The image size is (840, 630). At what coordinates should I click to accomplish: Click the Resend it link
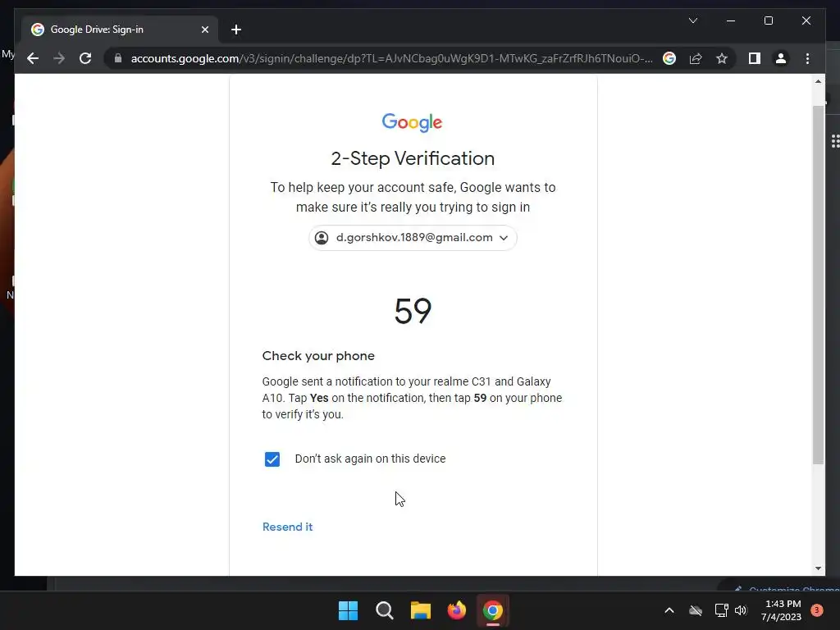tap(288, 527)
